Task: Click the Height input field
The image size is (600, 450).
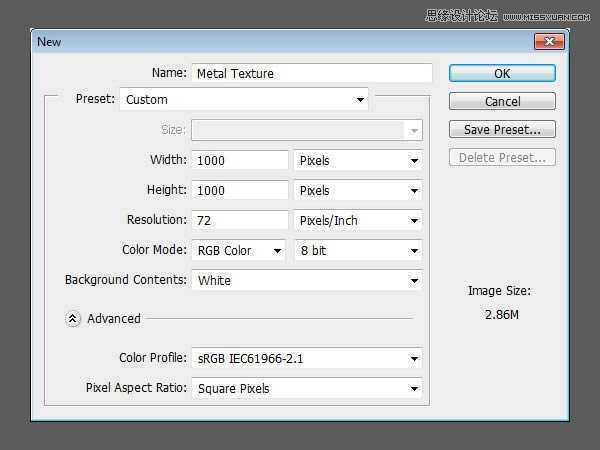Action: point(240,190)
